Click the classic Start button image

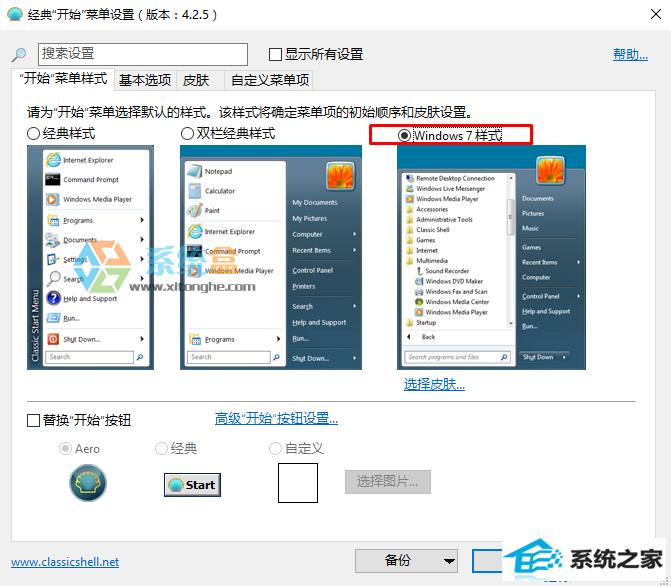[x=192, y=484]
